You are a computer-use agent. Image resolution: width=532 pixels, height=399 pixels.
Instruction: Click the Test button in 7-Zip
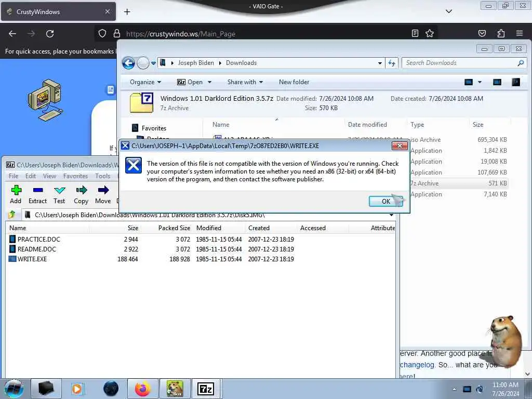point(59,195)
